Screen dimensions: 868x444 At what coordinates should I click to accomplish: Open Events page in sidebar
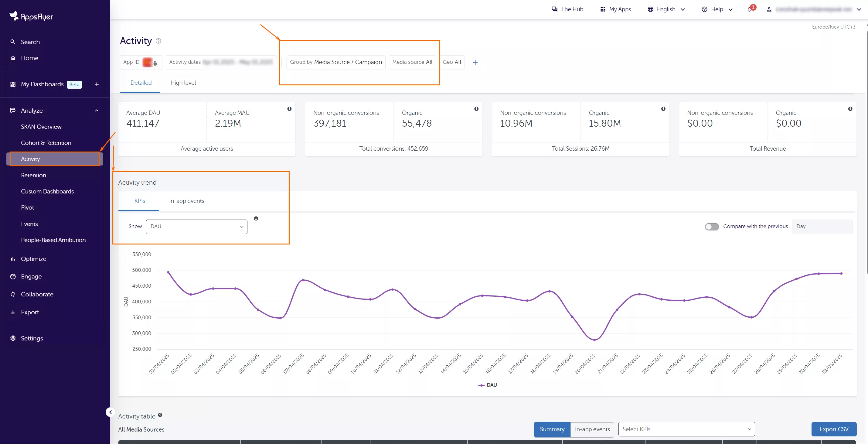pos(29,224)
